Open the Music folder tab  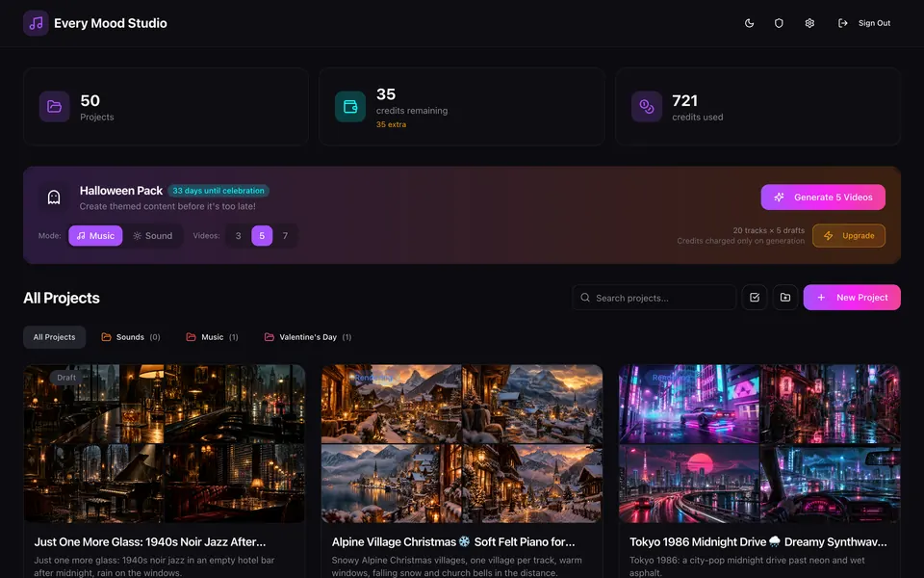pyautogui.click(x=212, y=337)
